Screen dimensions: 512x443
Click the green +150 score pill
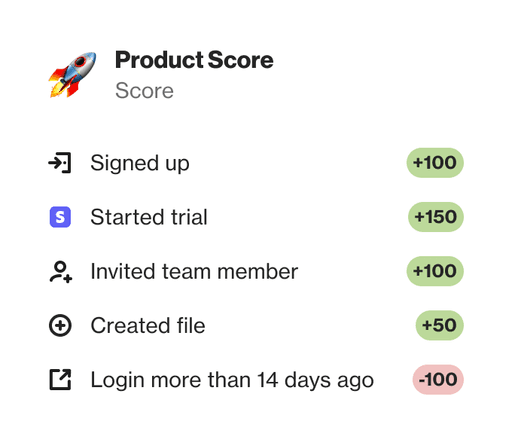pyautogui.click(x=436, y=217)
